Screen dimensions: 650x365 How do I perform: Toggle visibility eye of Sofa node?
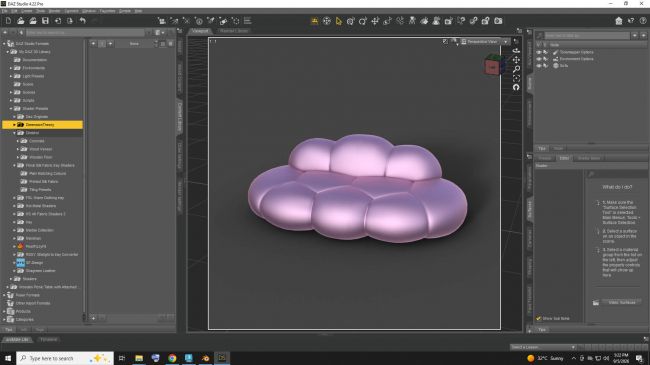click(539, 66)
